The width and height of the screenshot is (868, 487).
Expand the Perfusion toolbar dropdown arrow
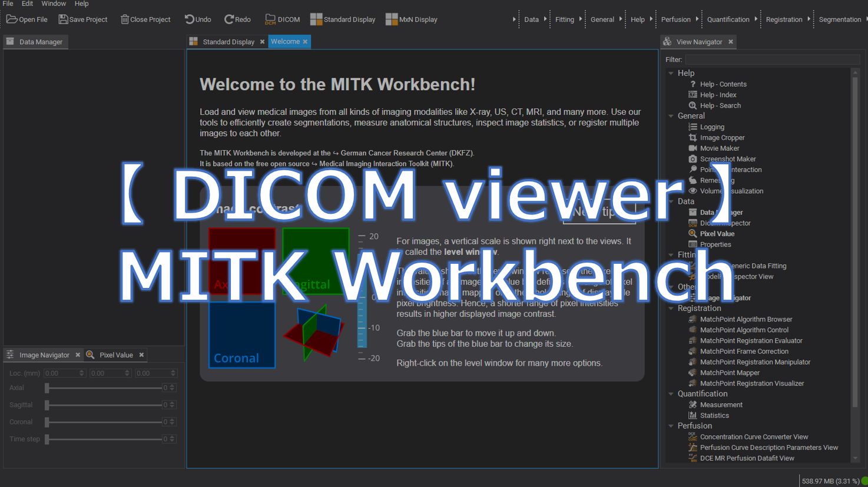697,18
